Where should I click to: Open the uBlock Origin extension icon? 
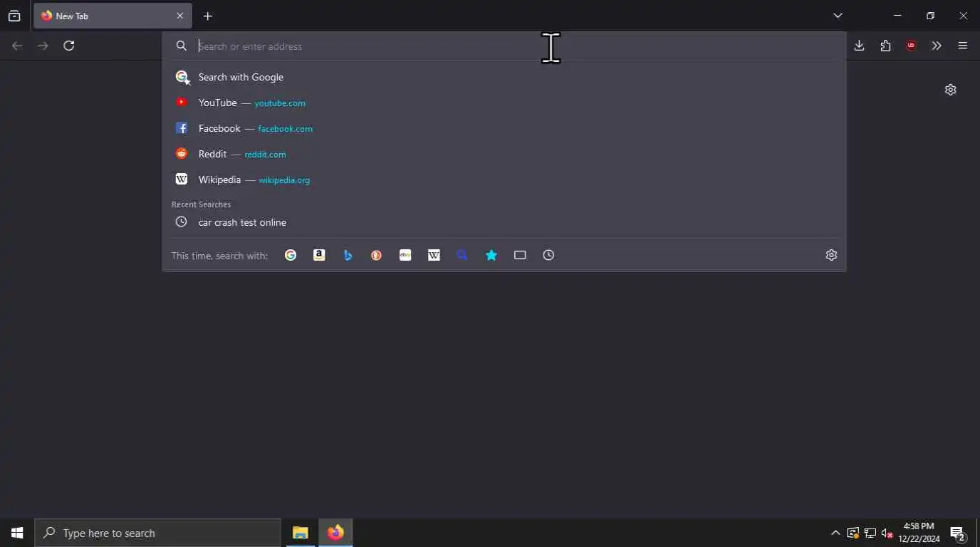click(x=911, y=46)
